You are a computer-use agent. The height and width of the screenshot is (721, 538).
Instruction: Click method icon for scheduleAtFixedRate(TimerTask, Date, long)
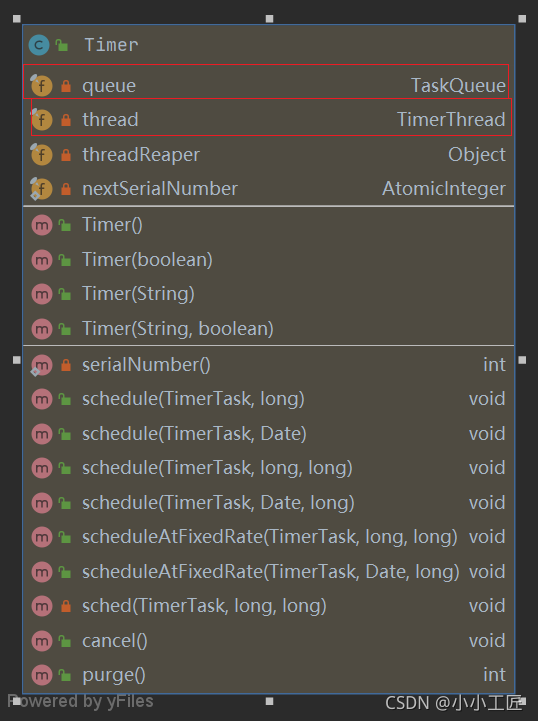click(42, 572)
